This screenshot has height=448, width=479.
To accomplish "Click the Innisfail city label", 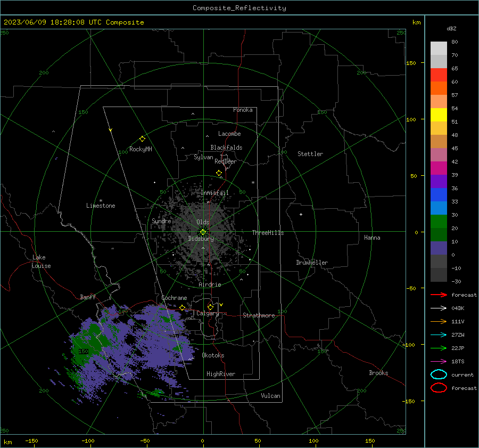I will tap(214, 193).
